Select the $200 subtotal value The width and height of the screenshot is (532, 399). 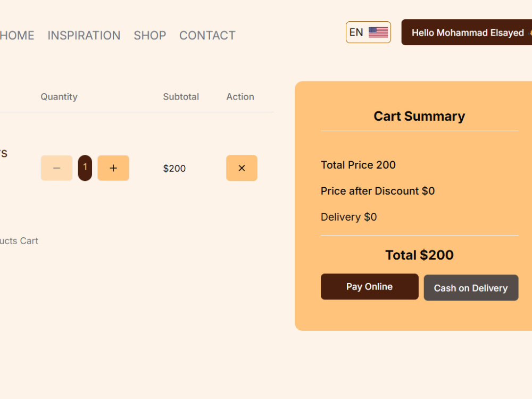tap(174, 168)
